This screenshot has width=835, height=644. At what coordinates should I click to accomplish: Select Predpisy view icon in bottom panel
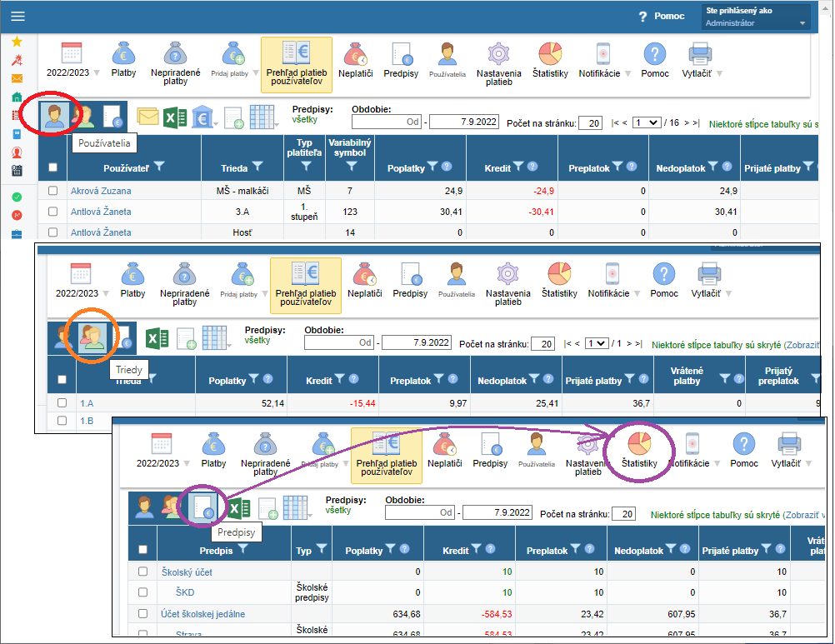tap(204, 507)
